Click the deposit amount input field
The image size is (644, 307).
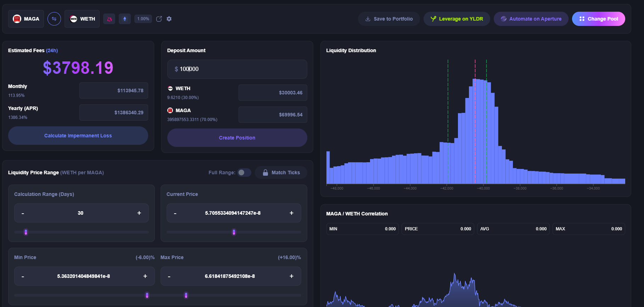[237, 69]
